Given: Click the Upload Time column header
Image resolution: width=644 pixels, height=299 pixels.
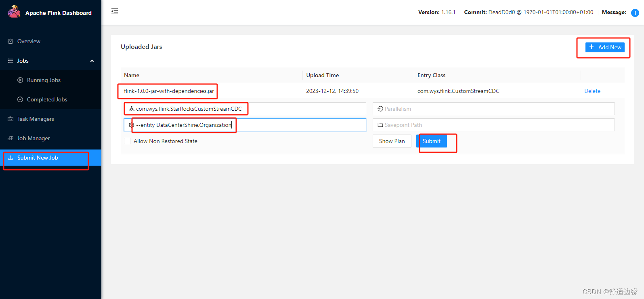Looking at the screenshot, I should click(323, 75).
